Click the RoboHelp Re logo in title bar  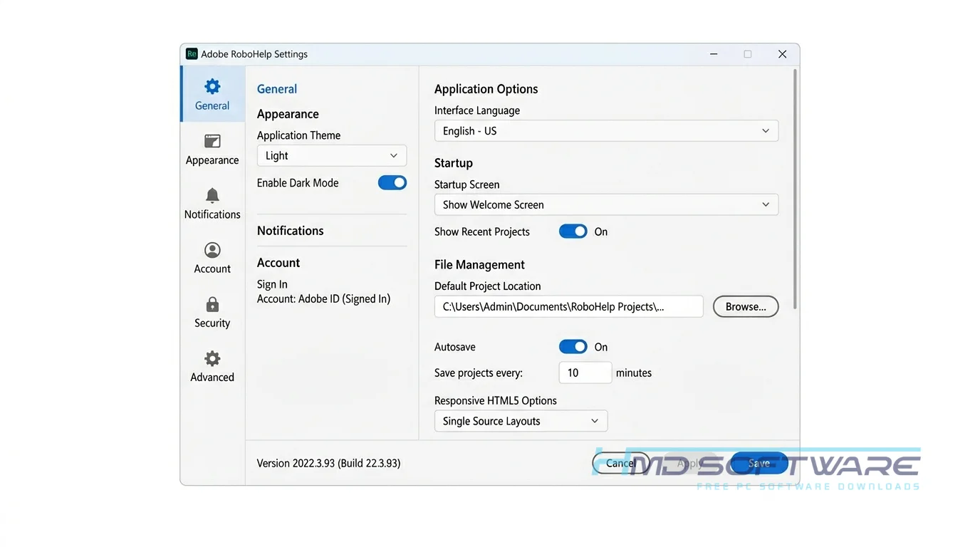coord(192,54)
